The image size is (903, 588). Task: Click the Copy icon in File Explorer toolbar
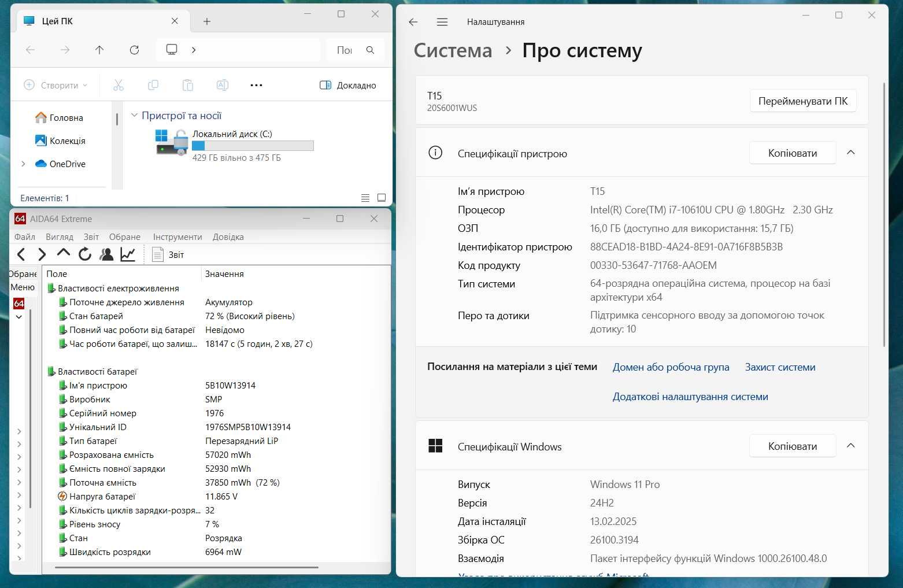(x=153, y=85)
